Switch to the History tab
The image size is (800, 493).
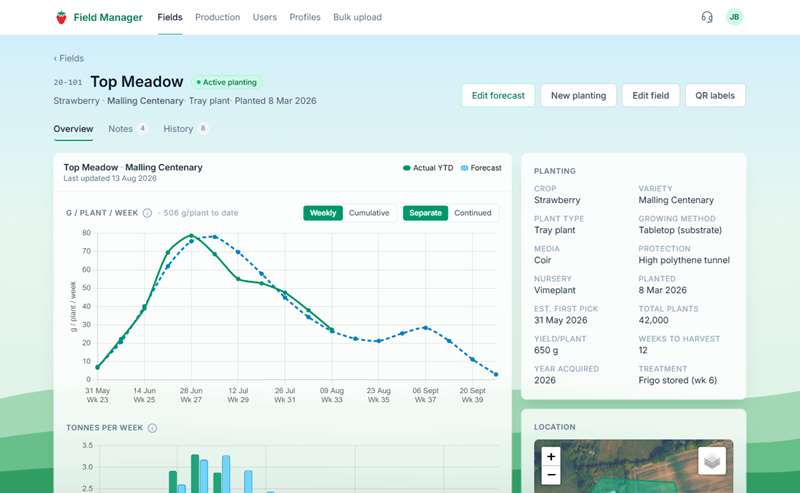click(x=186, y=129)
